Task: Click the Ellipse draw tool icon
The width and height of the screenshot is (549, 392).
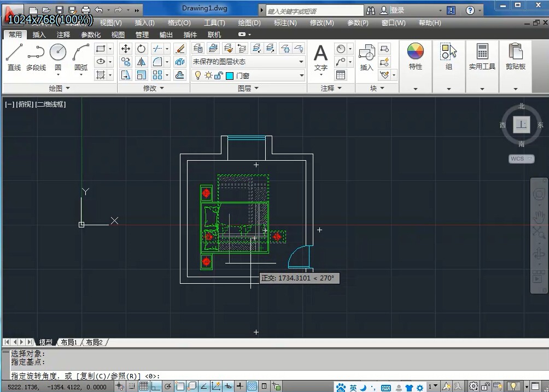Action: pos(101,62)
